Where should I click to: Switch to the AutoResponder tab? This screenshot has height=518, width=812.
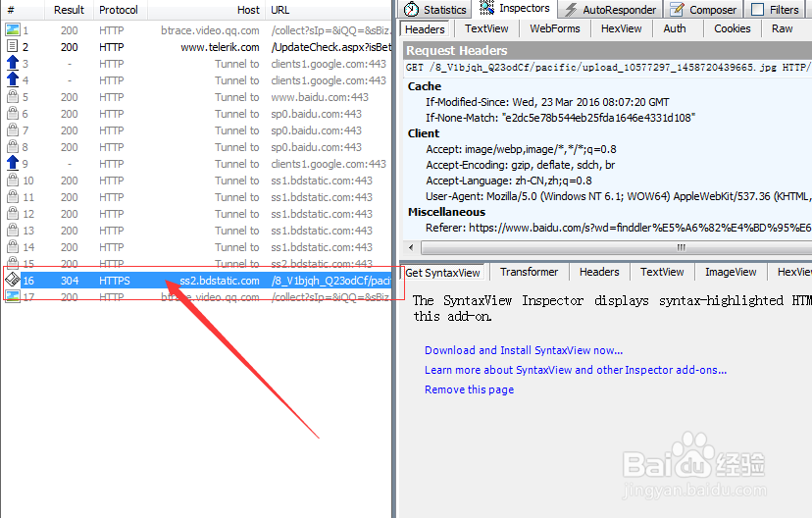pyautogui.click(x=611, y=10)
